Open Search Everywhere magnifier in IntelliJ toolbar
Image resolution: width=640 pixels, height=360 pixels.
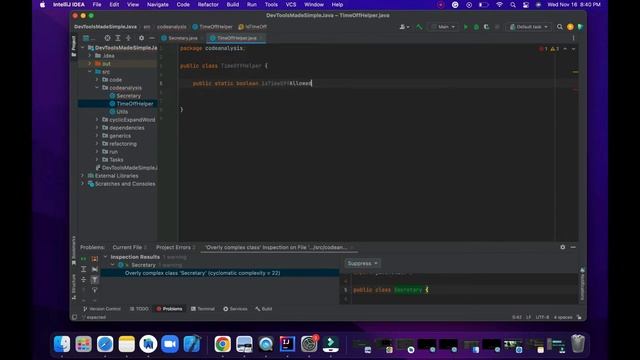pyautogui.click(x=560, y=27)
